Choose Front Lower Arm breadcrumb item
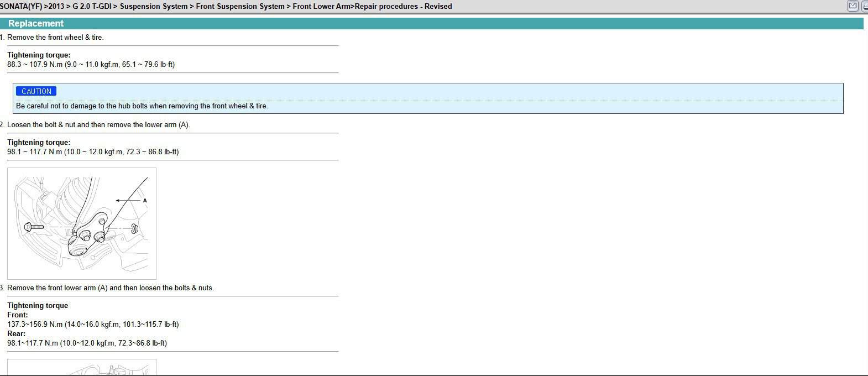 click(322, 7)
